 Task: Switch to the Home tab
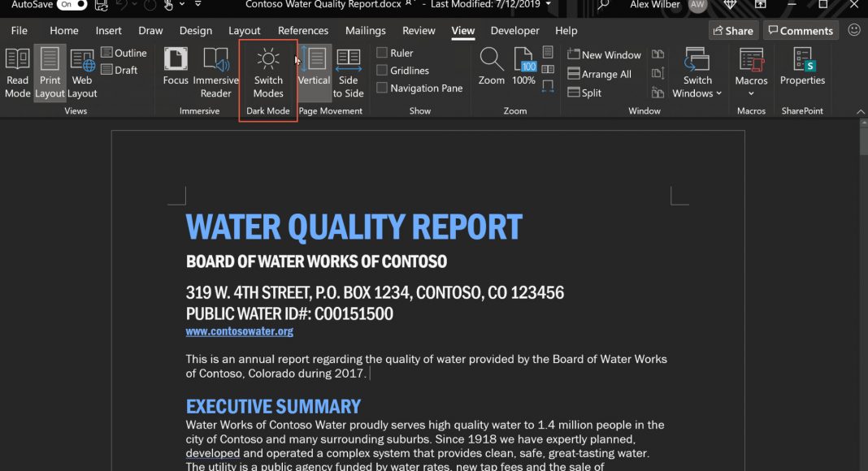pyautogui.click(x=63, y=30)
